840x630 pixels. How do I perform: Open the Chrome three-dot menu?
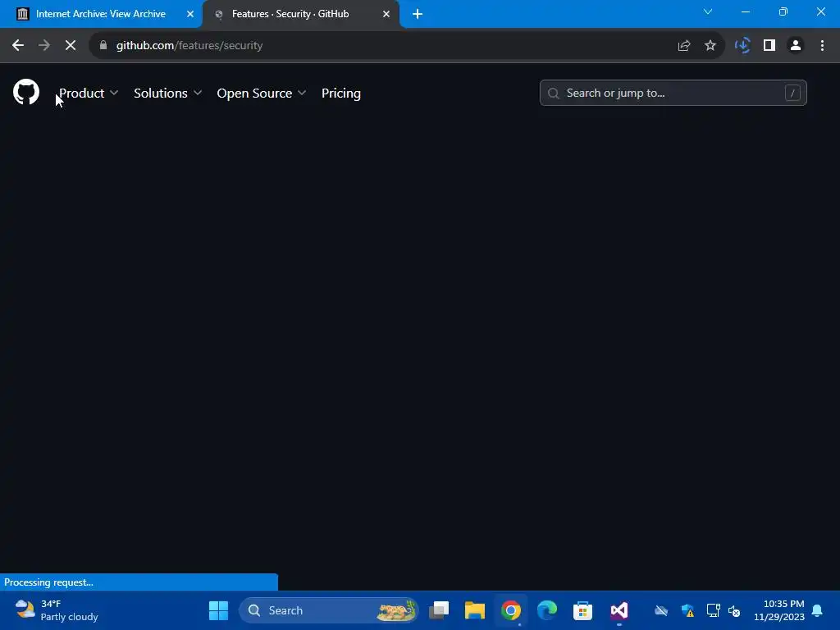coord(822,46)
